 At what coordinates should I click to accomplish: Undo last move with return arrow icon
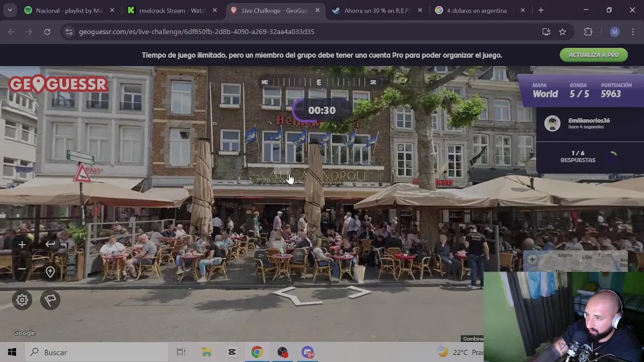[50, 245]
